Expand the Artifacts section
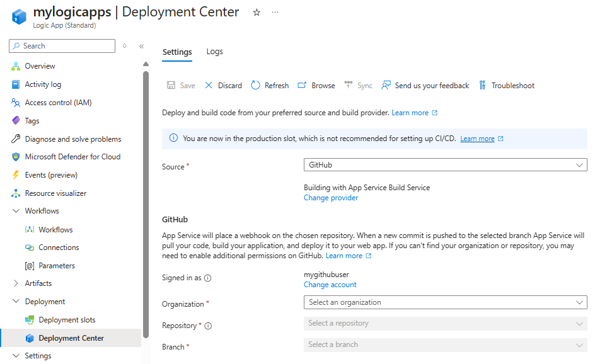595x364 pixels. coord(16,283)
